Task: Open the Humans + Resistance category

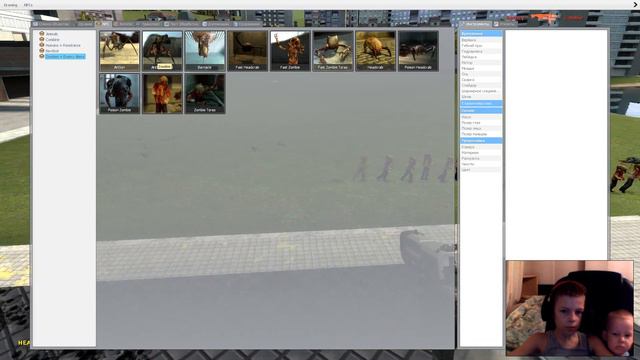Action: coord(63,45)
